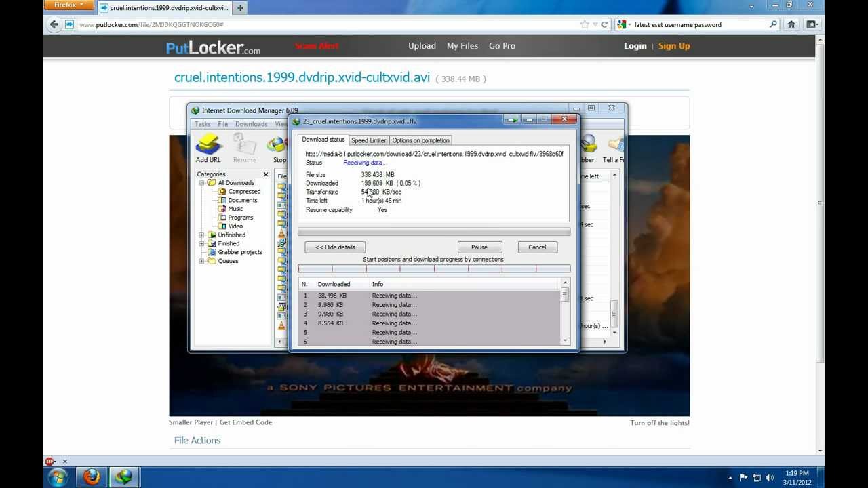Click connection row 1 with 38.496 KB
The image size is (868, 488).
pyautogui.click(x=430, y=296)
